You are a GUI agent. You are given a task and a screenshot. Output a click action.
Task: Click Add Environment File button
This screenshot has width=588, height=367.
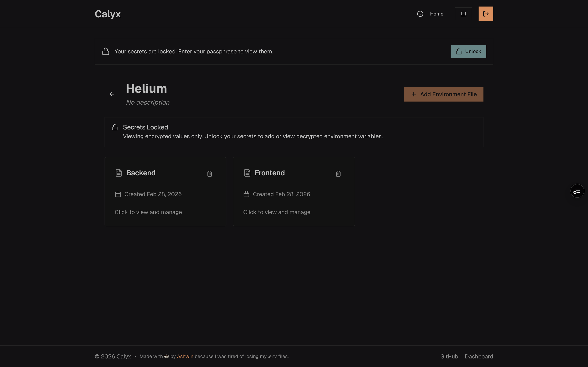pos(443,94)
